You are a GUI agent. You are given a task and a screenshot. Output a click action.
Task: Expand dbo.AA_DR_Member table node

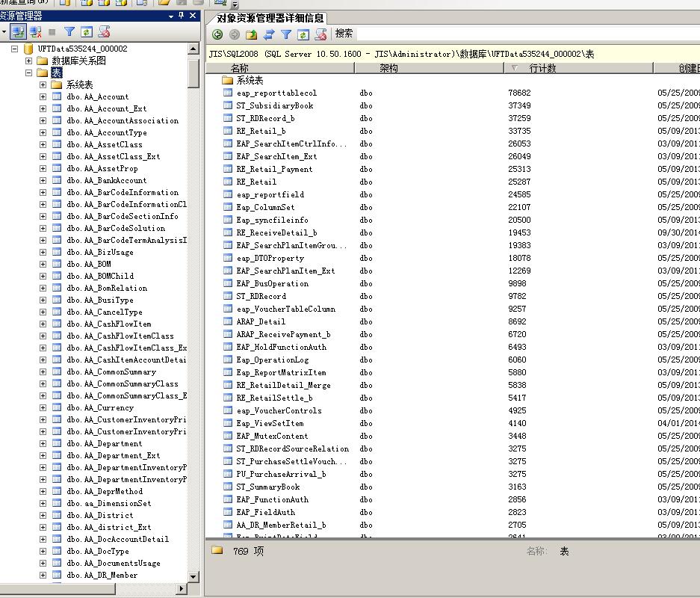coord(43,575)
